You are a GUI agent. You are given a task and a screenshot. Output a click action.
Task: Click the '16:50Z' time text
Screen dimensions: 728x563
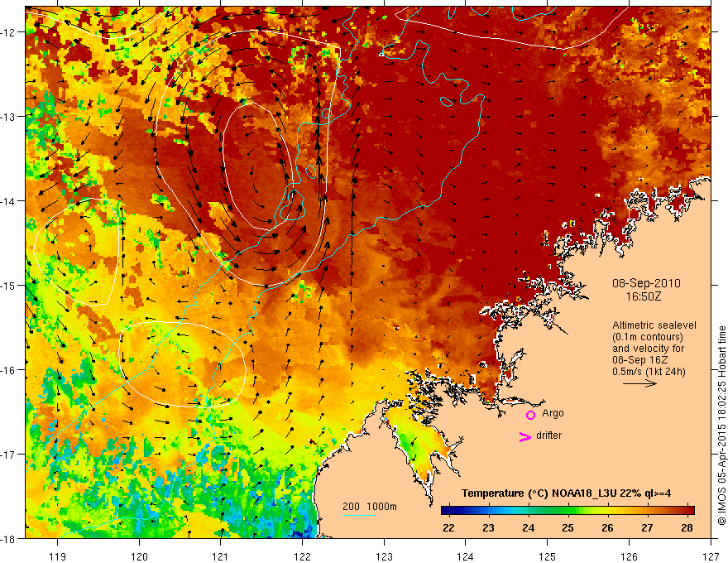point(644,296)
